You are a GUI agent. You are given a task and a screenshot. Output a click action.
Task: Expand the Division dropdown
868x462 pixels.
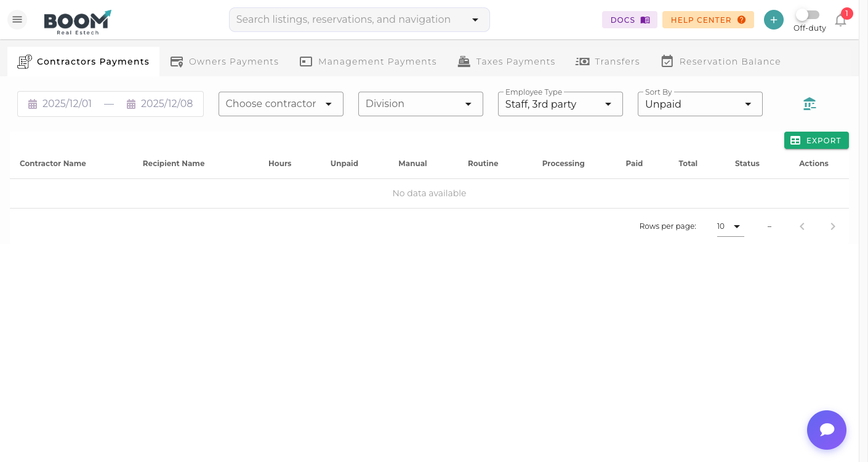pyautogui.click(x=420, y=103)
